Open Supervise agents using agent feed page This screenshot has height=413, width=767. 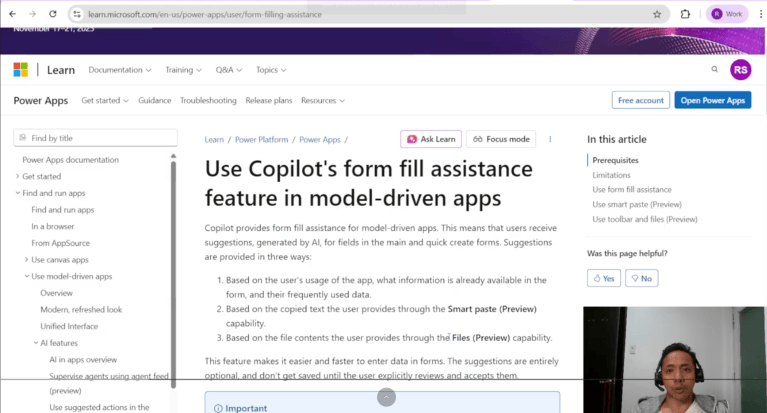point(109,383)
